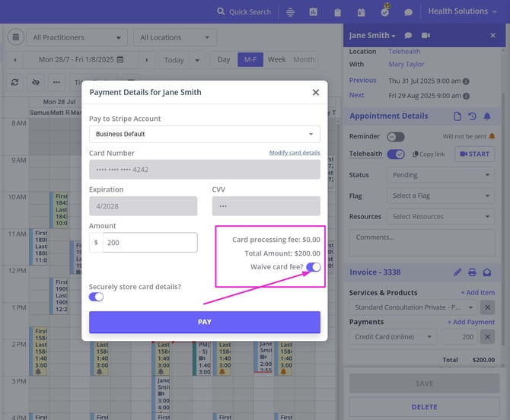Screen dimensions: 510x420
Task: Open the reports chart icon in top bar
Action: (313, 12)
